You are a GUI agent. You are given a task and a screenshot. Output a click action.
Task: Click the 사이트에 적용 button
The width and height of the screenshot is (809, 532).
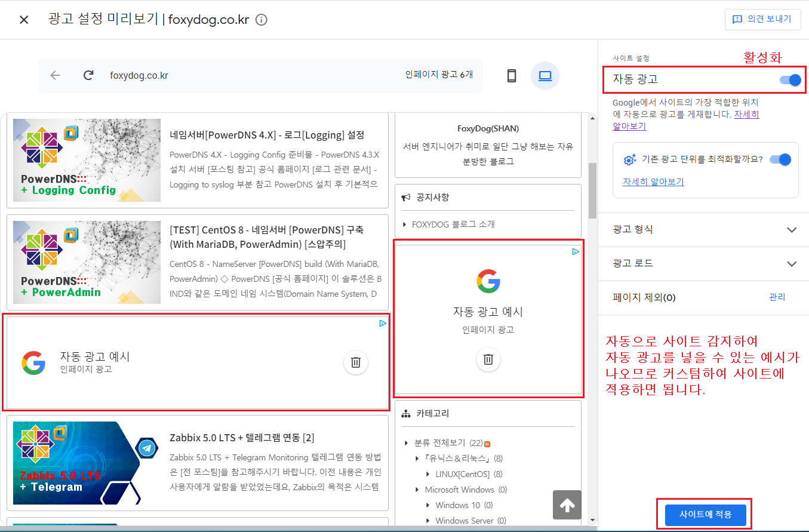705,514
